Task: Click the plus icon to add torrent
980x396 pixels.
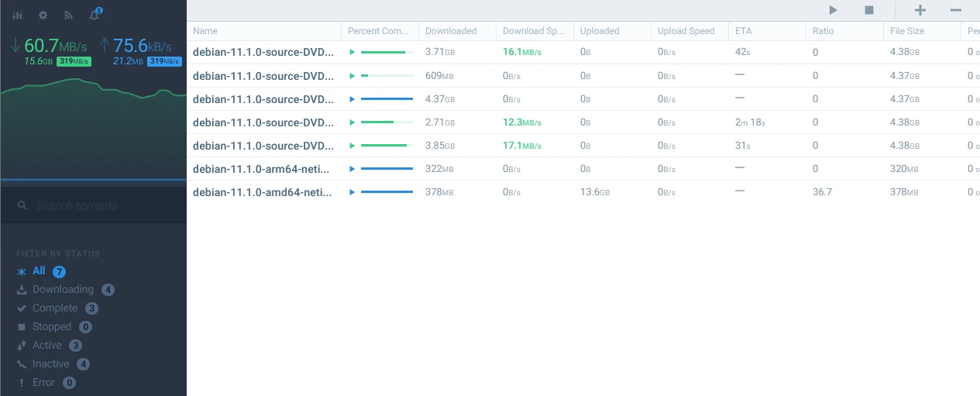Action: (920, 10)
